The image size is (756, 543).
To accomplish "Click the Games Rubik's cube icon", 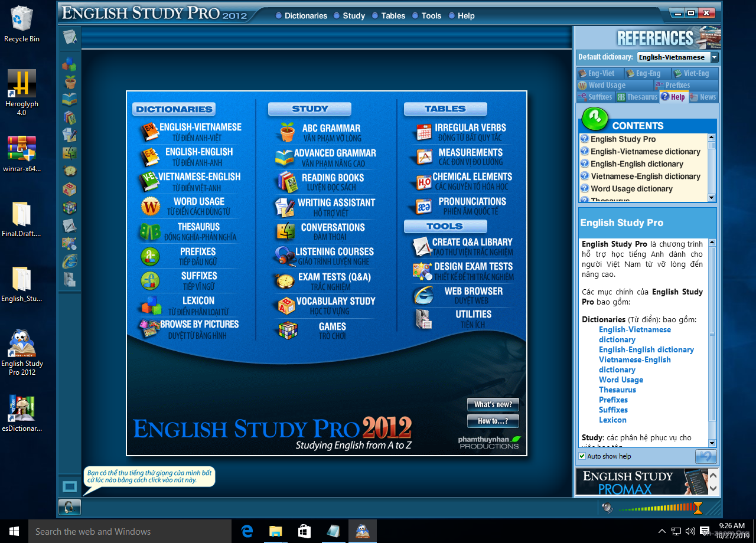I will [x=288, y=330].
